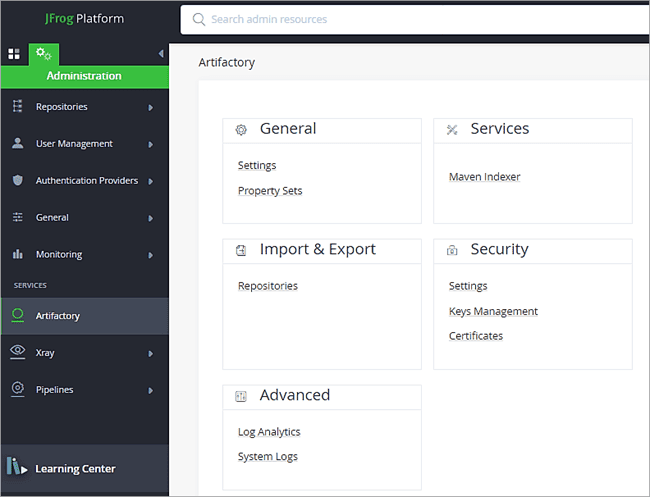Click the General card gear icon
Image resolution: width=650 pixels, height=497 pixels.
pyautogui.click(x=241, y=130)
